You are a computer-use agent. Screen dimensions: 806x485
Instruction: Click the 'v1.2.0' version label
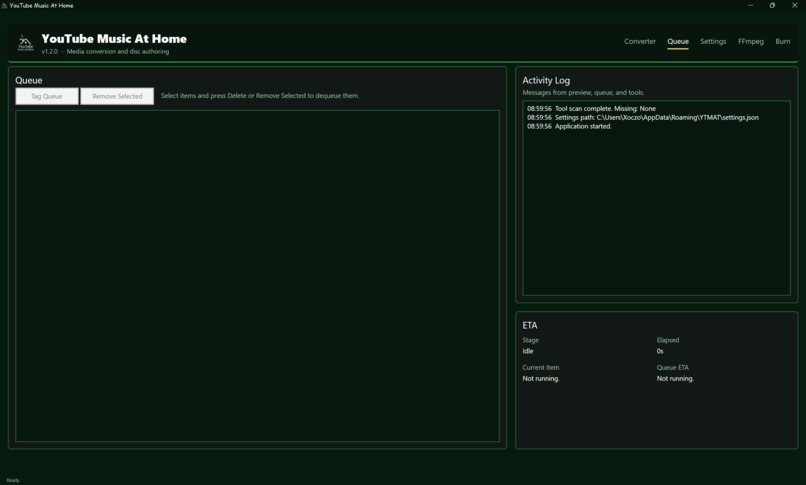point(50,51)
